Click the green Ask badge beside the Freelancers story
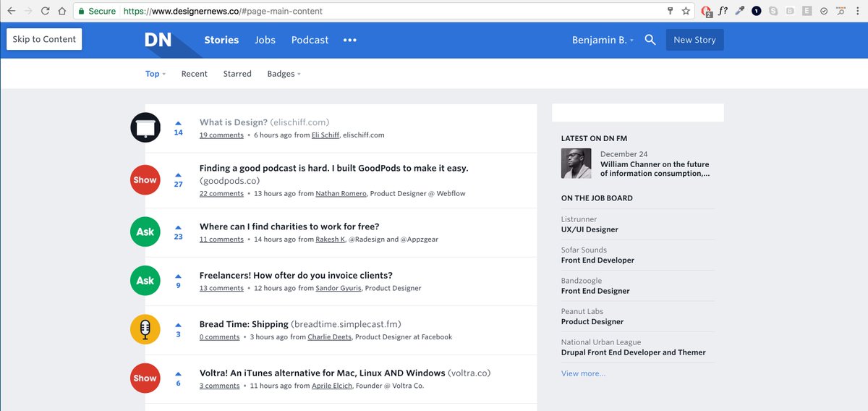The image size is (868, 411). coord(145,281)
